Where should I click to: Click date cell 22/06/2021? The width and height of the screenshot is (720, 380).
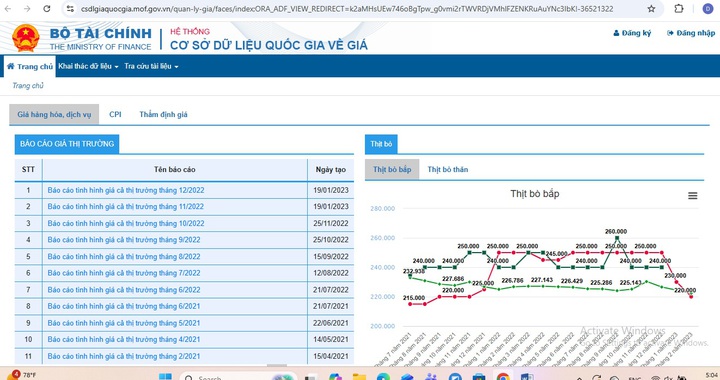pos(331,323)
